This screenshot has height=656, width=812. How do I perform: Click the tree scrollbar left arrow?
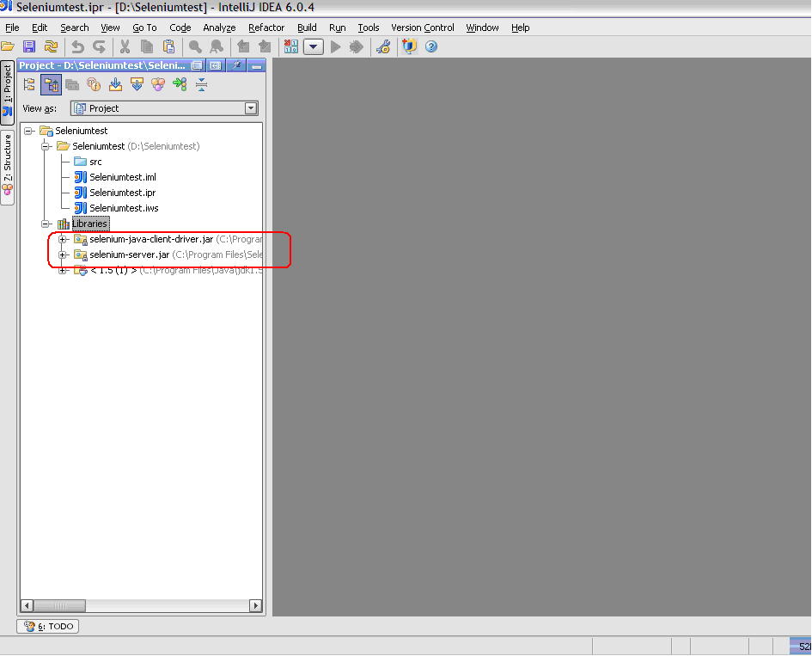pyautogui.click(x=27, y=605)
